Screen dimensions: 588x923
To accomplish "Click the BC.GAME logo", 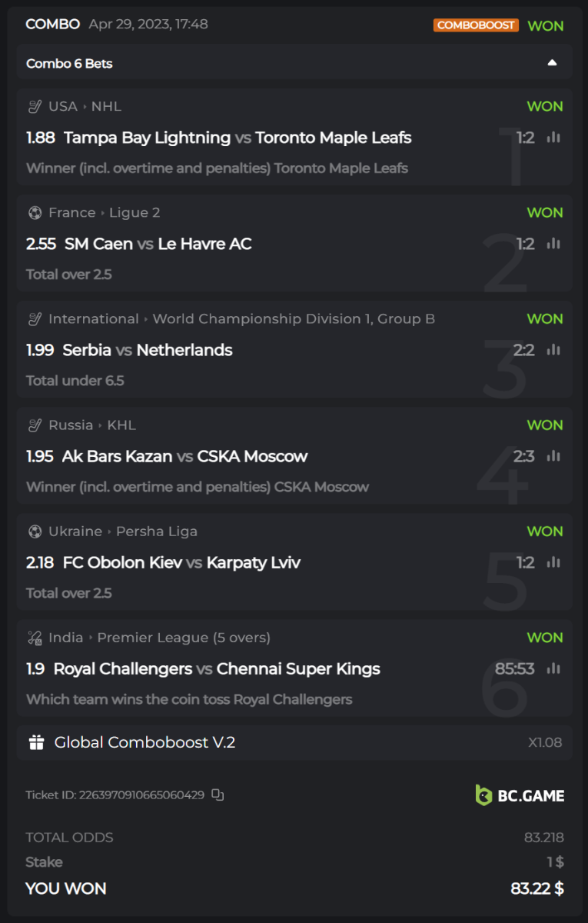I will pyautogui.click(x=520, y=795).
